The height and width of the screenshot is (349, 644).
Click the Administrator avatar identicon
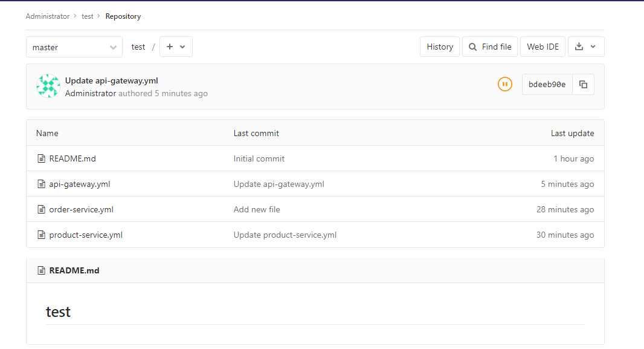click(x=48, y=86)
